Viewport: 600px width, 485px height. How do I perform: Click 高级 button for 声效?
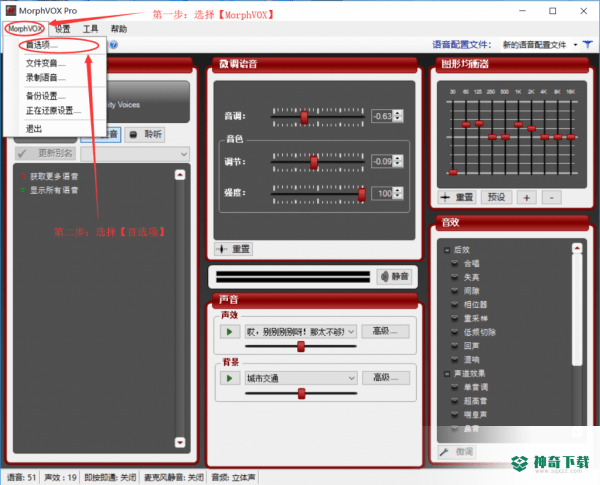pyautogui.click(x=385, y=331)
